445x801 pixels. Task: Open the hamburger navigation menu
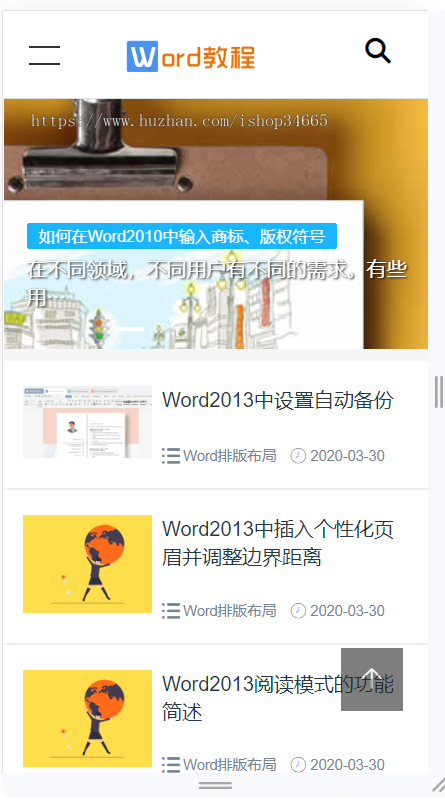(44, 55)
